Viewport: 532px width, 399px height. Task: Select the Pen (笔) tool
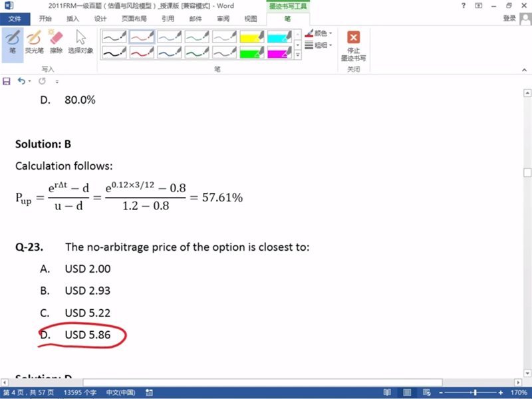pyautogui.click(x=13, y=42)
